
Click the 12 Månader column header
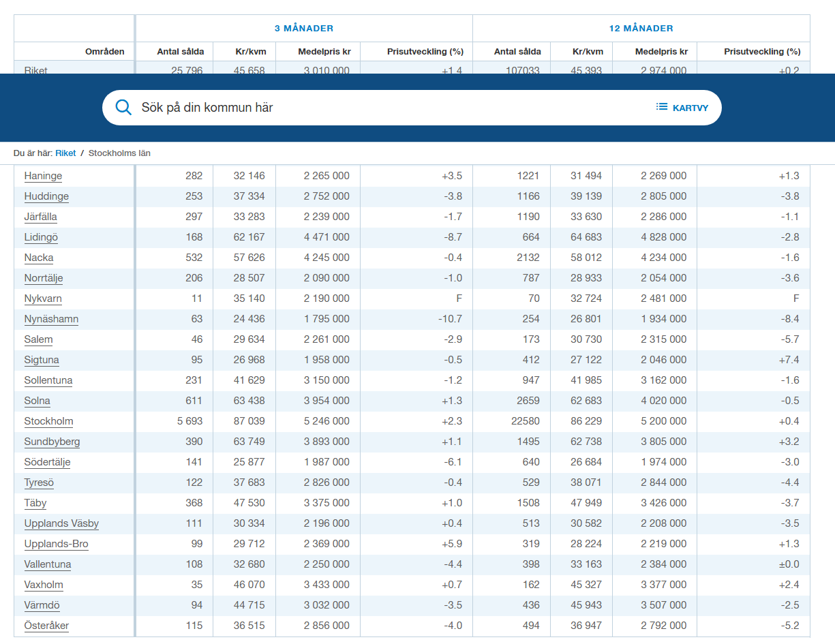641,29
